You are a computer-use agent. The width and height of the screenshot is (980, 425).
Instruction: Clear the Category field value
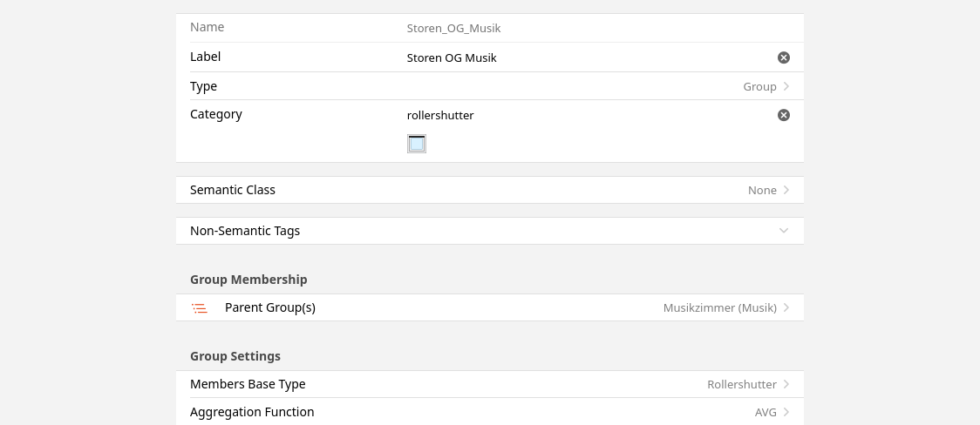[784, 115]
